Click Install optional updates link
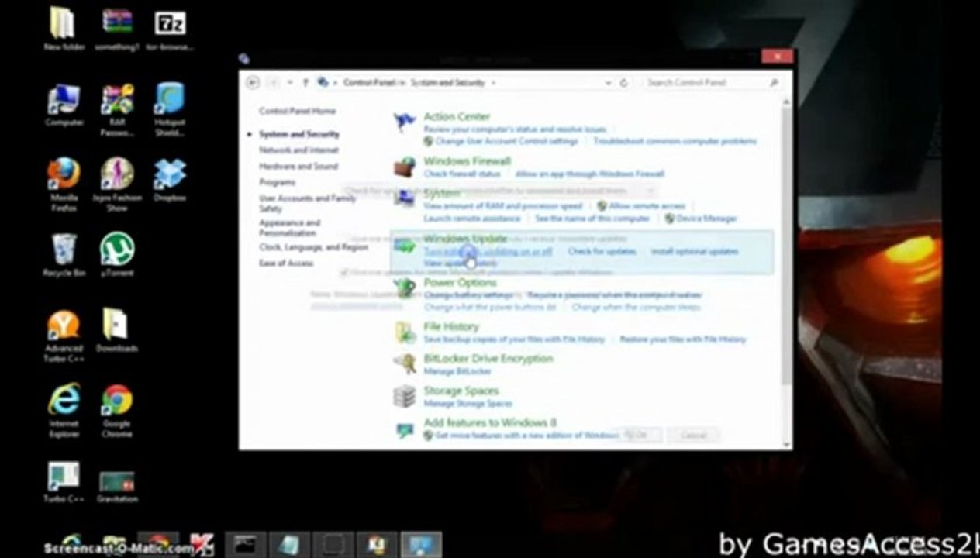This screenshot has width=980, height=558. tap(695, 251)
